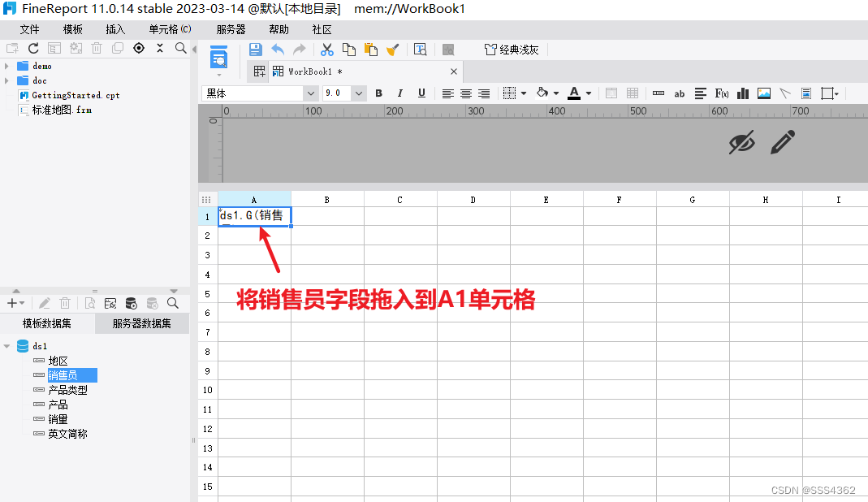Copy the selected cell
Screen dimensions: 868x502
(349, 50)
